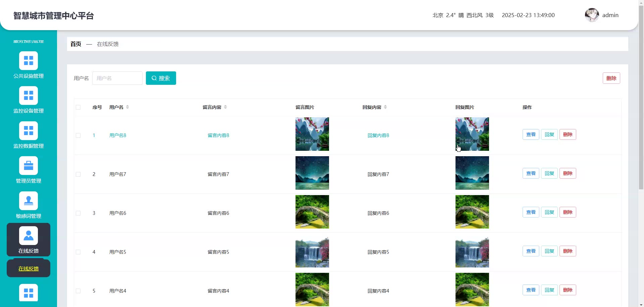Go to 首页 in breadcrumb
Screen dimensions: 644x307
(76, 44)
